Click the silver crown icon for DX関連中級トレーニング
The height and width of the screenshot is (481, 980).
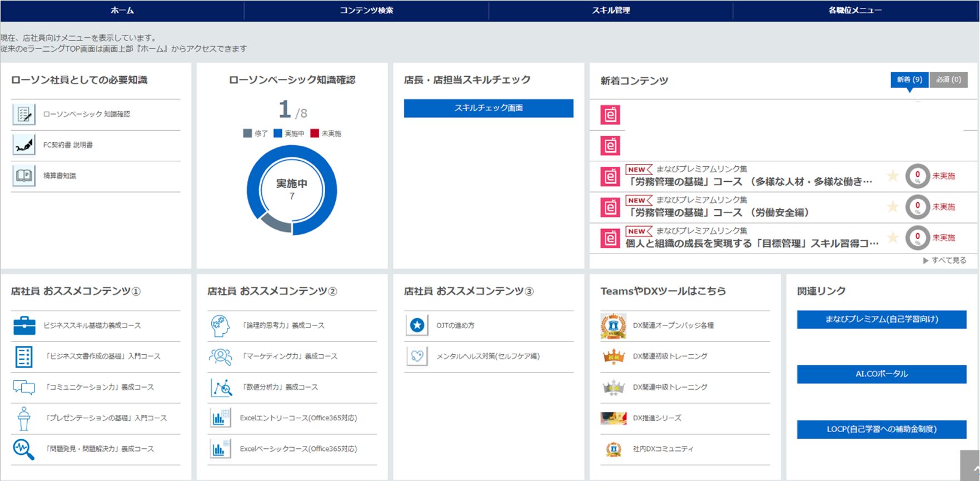tap(614, 388)
